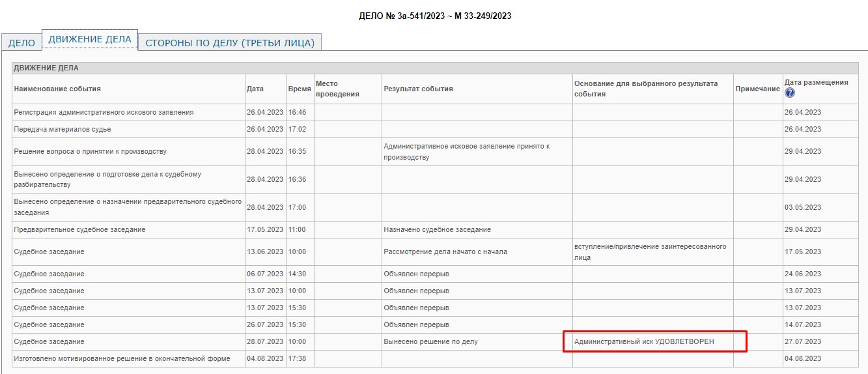Image resolution: width=868 pixels, height=374 pixels.
Task: Click the "Назначено судебное заседание" result cell
Action: coord(437,229)
